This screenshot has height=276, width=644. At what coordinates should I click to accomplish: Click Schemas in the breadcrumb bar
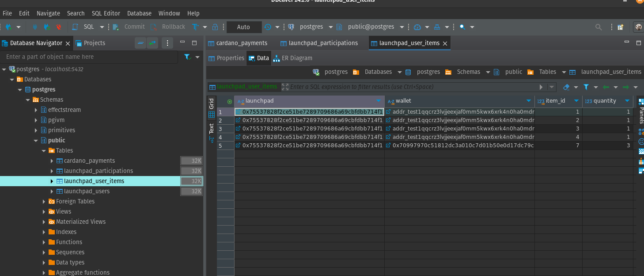coord(468,72)
